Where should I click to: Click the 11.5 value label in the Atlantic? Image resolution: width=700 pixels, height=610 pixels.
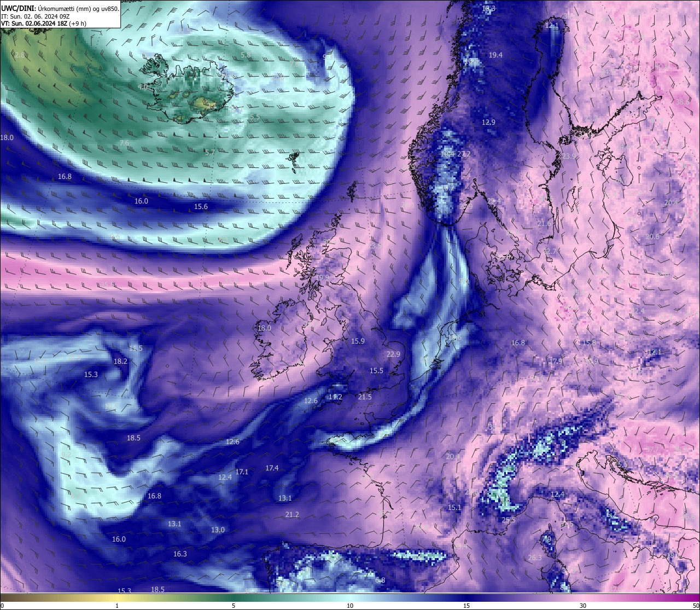pos(136,348)
